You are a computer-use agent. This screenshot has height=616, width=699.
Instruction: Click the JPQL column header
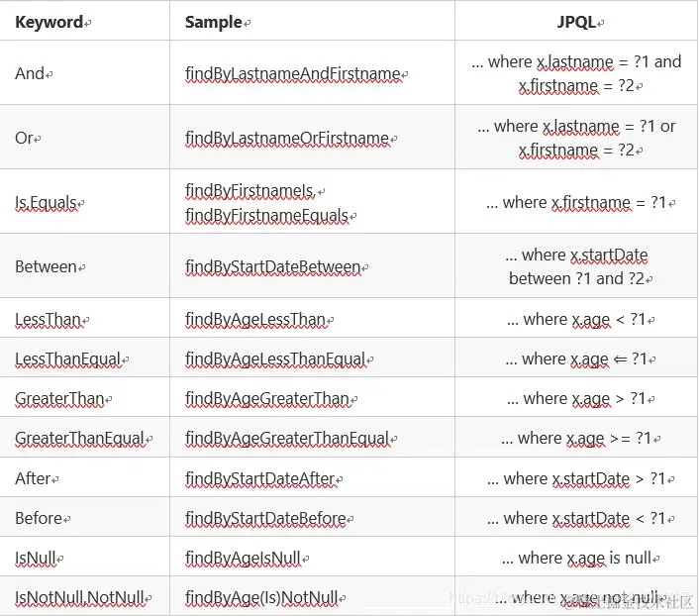point(576,22)
